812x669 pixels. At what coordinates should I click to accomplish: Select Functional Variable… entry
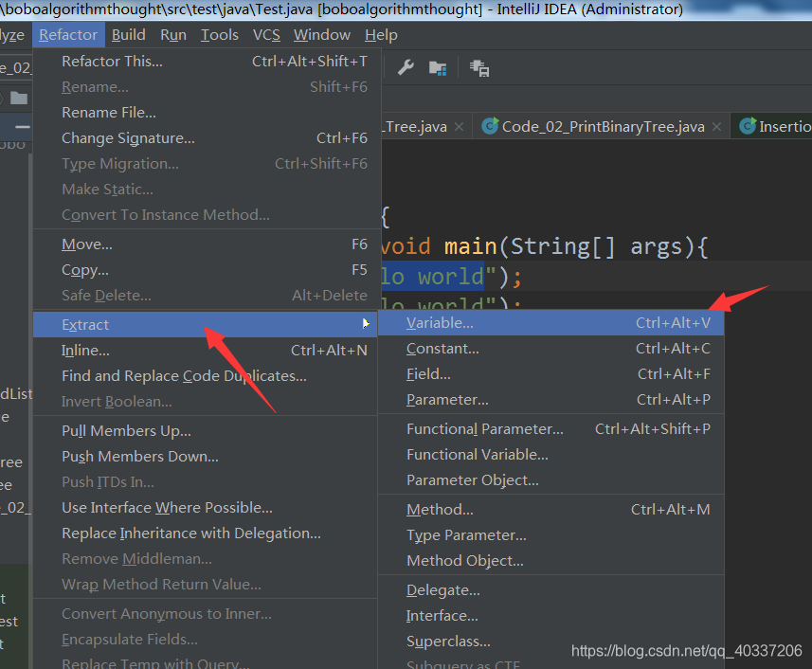(x=551, y=455)
